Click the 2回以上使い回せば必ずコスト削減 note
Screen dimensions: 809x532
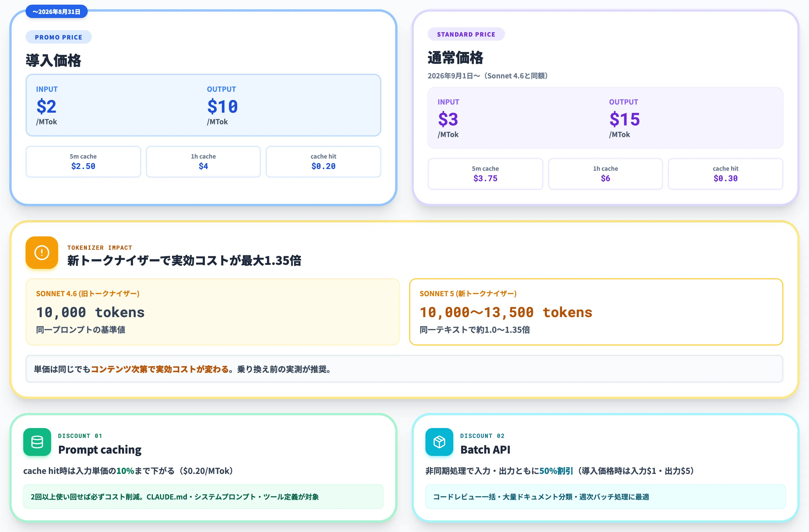[x=203, y=497]
